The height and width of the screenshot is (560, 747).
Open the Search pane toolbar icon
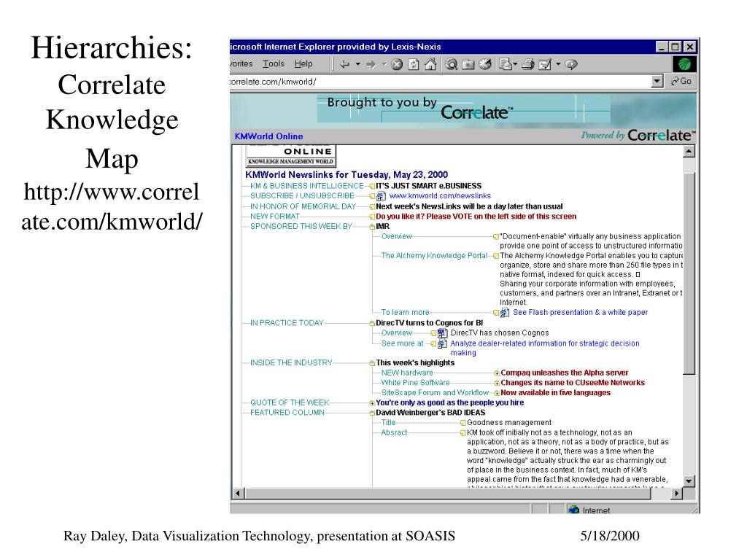tap(451, 64)
